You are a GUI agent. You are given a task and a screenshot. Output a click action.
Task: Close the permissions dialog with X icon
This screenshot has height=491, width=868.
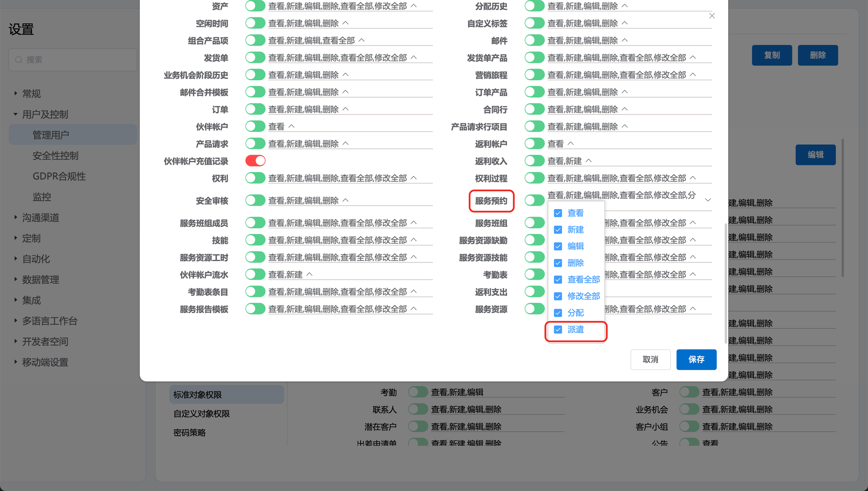tap(712, 16)
